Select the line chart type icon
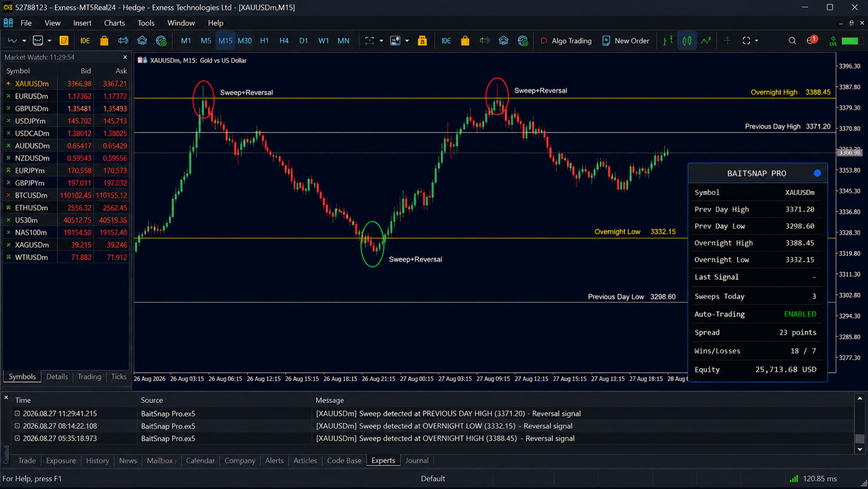This screenshot has height=489, width=868. tap(706, 41)
